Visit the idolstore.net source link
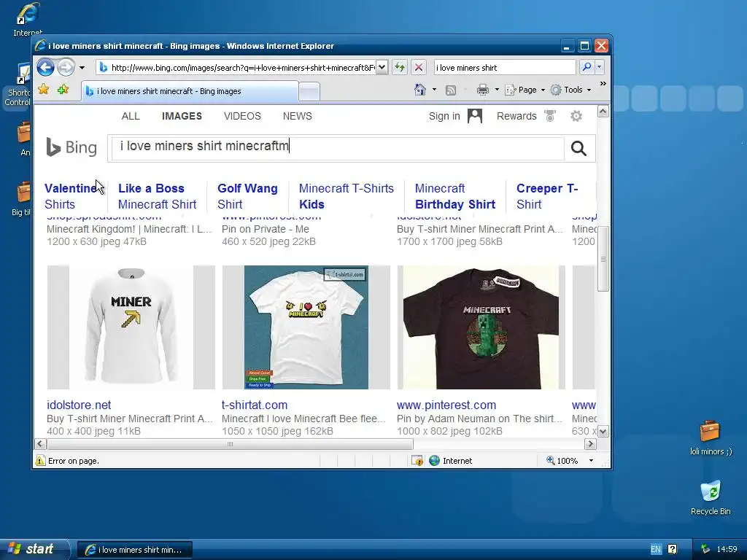Viewport: 747px width, 560px height. tap(79, 405)
